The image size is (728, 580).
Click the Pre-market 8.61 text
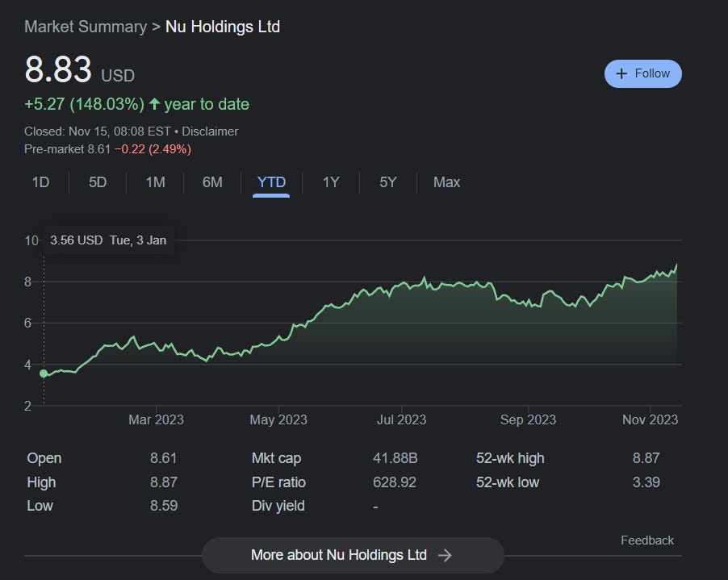(67, 149)
